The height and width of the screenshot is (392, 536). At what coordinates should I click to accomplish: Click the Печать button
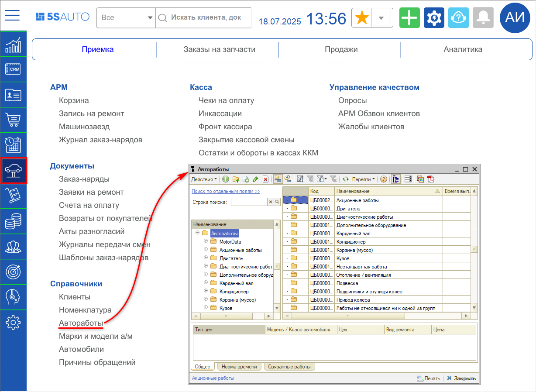(x=427, y=378)
